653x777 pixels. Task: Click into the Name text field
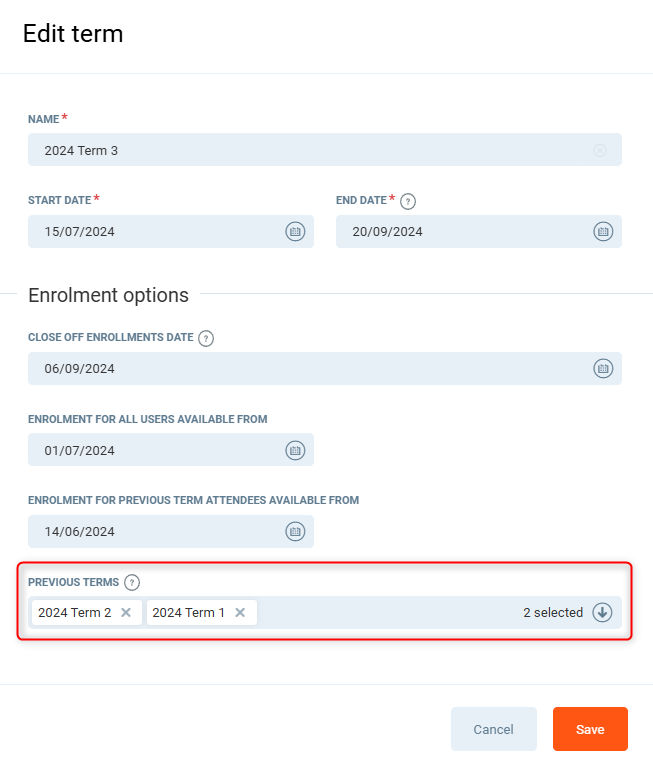[300, 150]
